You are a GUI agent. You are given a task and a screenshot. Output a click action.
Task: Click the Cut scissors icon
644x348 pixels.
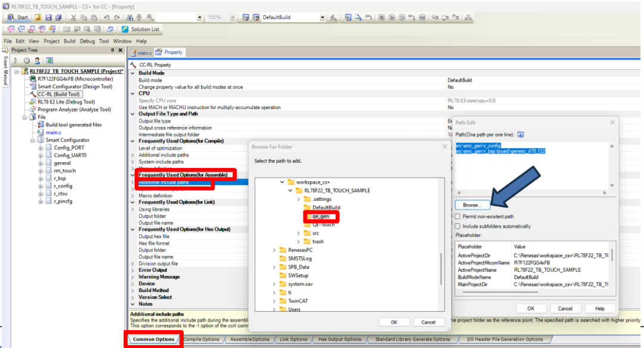[73, 17]
